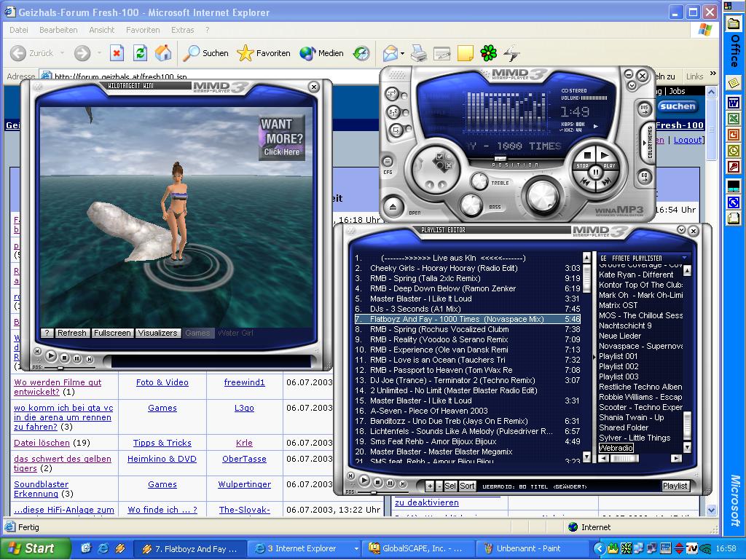
Task: Click the Treble knob
Action: 479,181
